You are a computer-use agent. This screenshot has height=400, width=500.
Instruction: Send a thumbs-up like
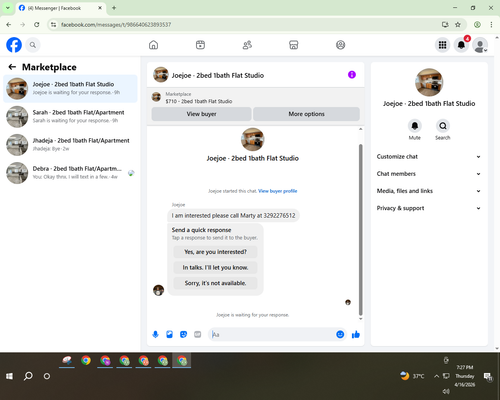coord(356,334)
